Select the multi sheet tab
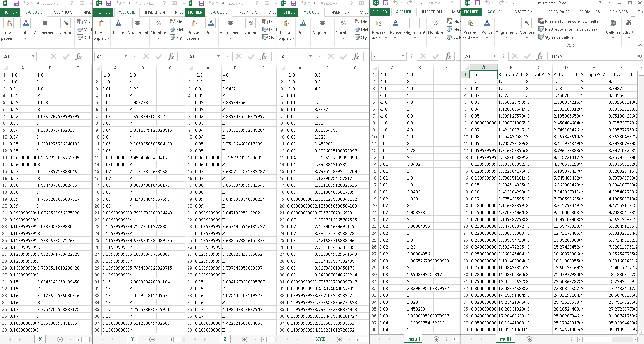 505,339
